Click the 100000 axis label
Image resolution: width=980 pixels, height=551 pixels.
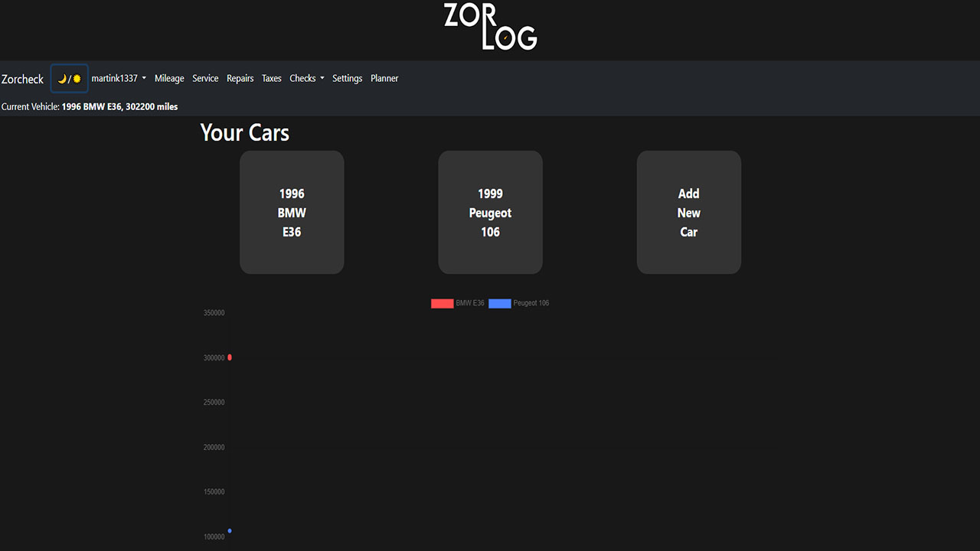(214, 537)
